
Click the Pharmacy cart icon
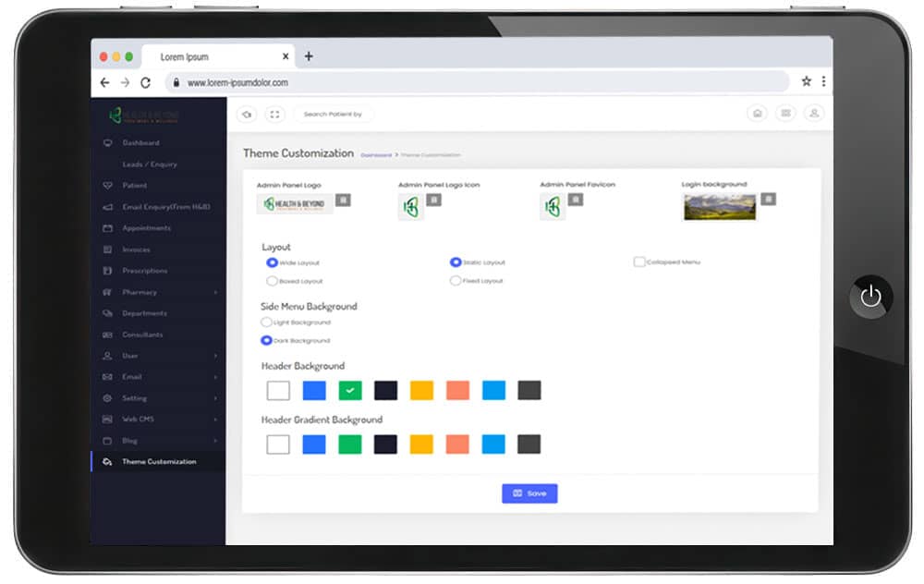coord(107,292)
